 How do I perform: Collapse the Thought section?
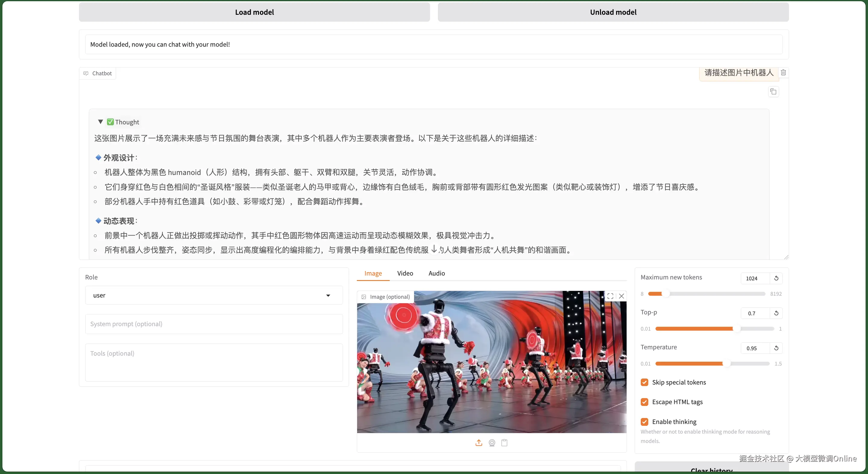[x=100, y=122]
